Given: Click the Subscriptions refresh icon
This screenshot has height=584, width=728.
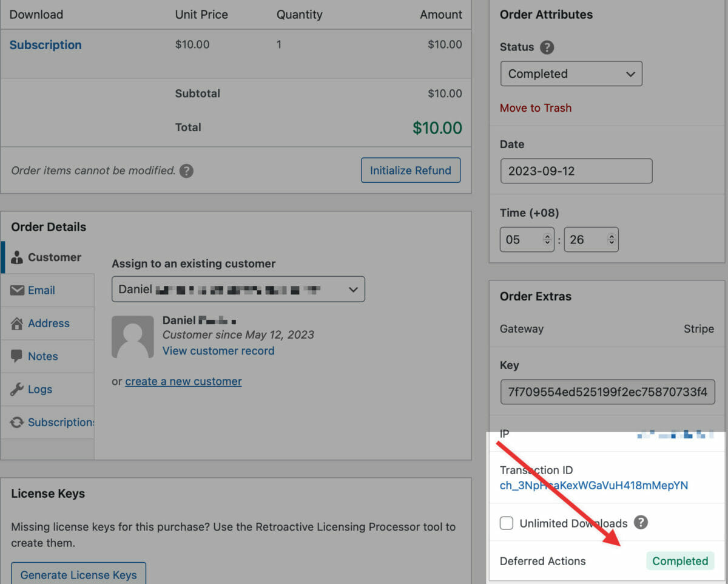Looking at the screenshot, I should (17, 423).
